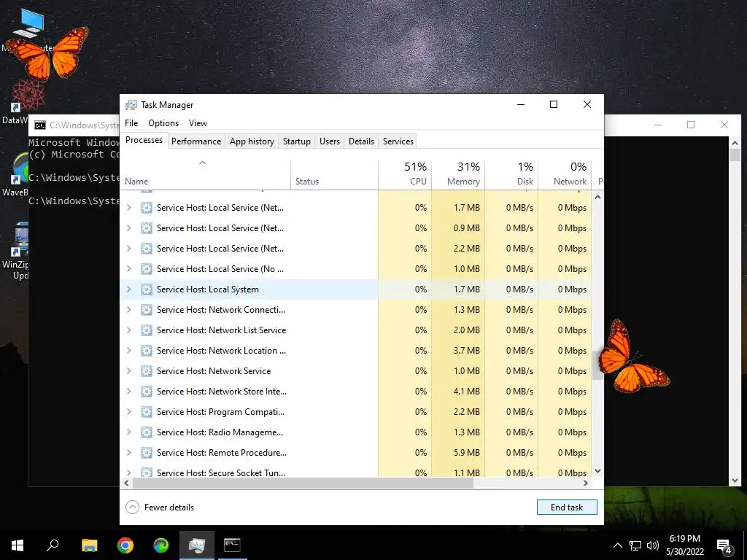Expand Service Host: Local System row
The height and width of the screenshot is (560, 747).
pyautogui.click(x=128, y=289)
